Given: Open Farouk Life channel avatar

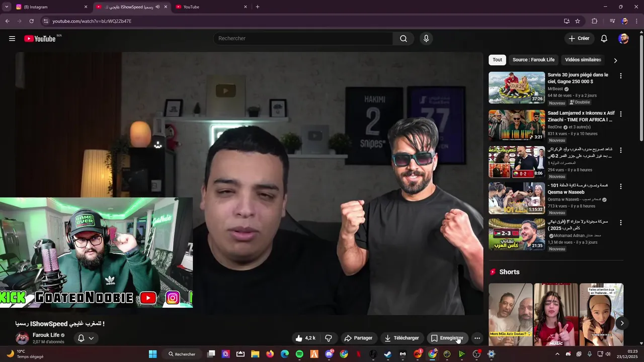Looking at the screenshot, I should point(22,338).
